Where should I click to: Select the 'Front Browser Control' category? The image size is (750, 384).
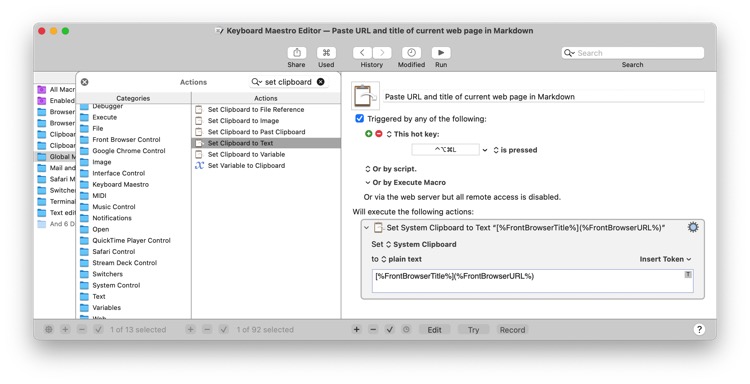point(133,140)
